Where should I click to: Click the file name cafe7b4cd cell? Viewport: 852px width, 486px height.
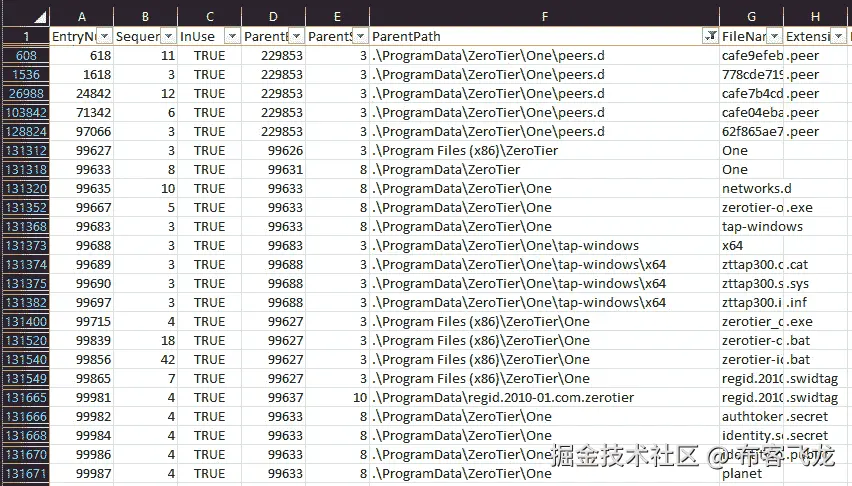[751, 94]
